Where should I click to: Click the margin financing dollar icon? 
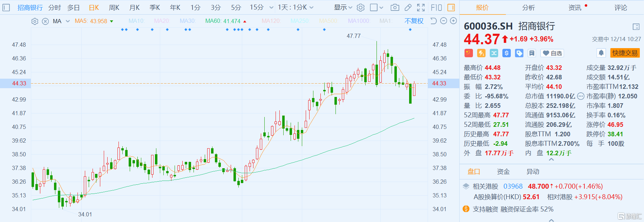(466, 209)
